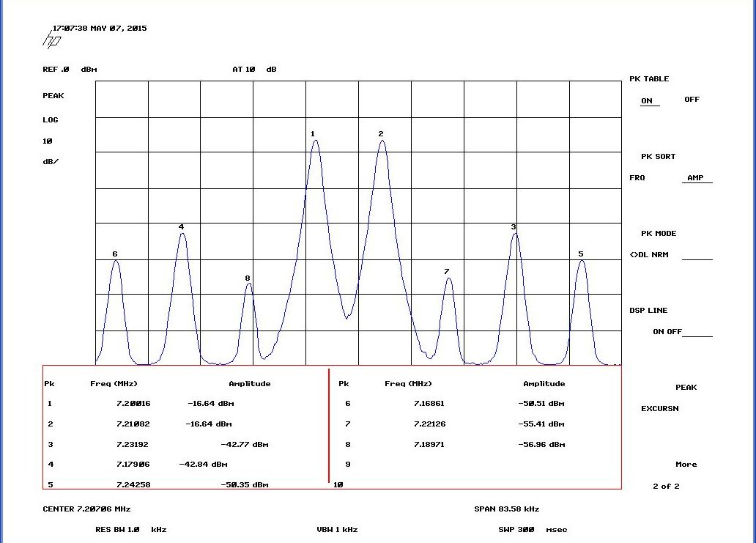756x543 pixels.
Task: Select peak marker 2 on the spectrum
Action: pos(381,134)
